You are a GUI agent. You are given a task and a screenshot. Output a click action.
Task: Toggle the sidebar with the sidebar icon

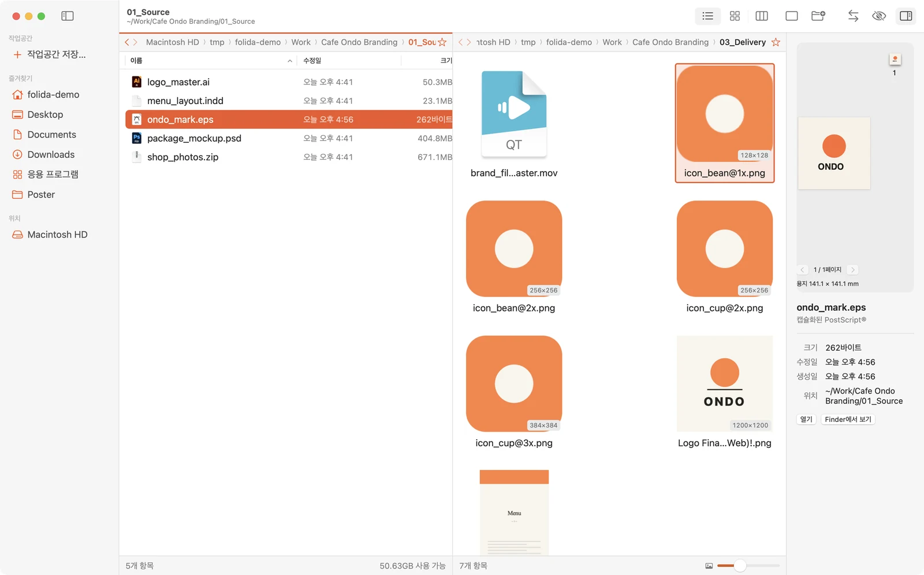coord(68,16)
